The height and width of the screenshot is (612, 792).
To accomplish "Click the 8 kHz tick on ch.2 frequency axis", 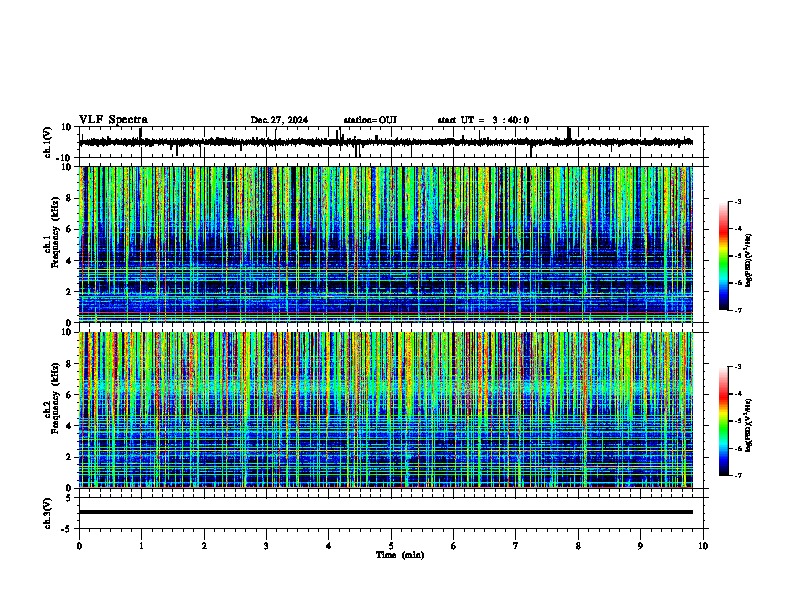I will tap(69, 364).
